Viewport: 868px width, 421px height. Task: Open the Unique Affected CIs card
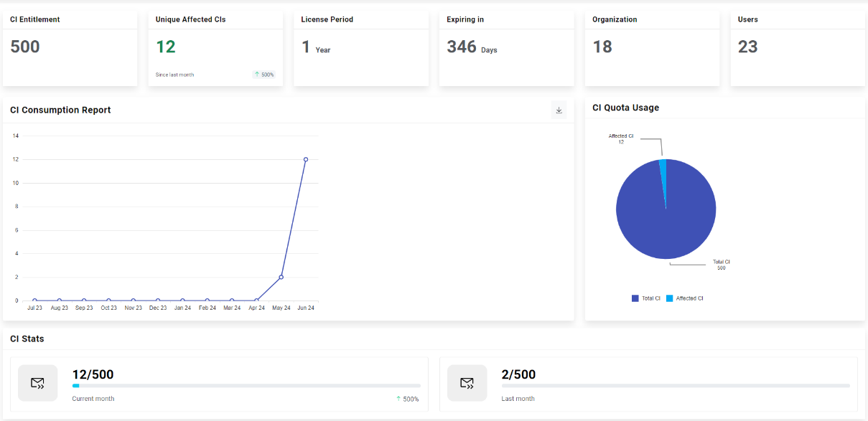click(215, 48)
